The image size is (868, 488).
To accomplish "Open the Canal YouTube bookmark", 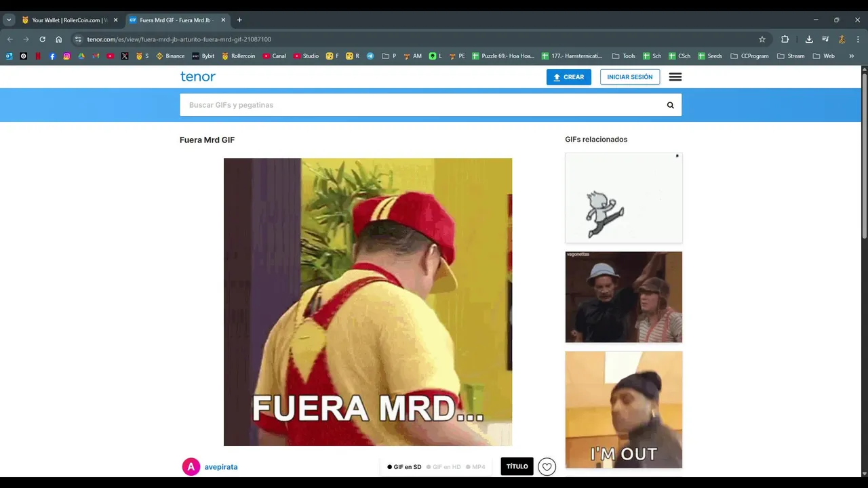I will point(274,56).
